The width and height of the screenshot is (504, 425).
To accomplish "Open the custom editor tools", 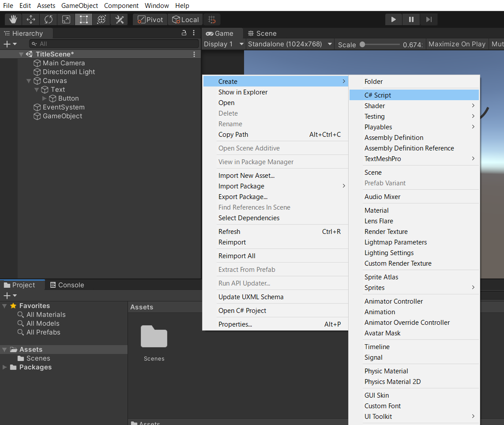I will pyautogui.click(x=119, y=19).
